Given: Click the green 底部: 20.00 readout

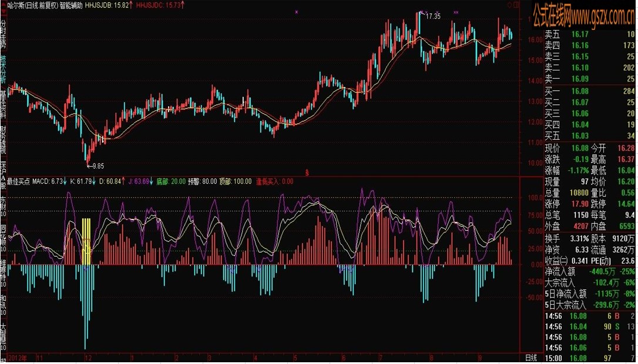Looking at the screenshot, I should coord(170,181).
